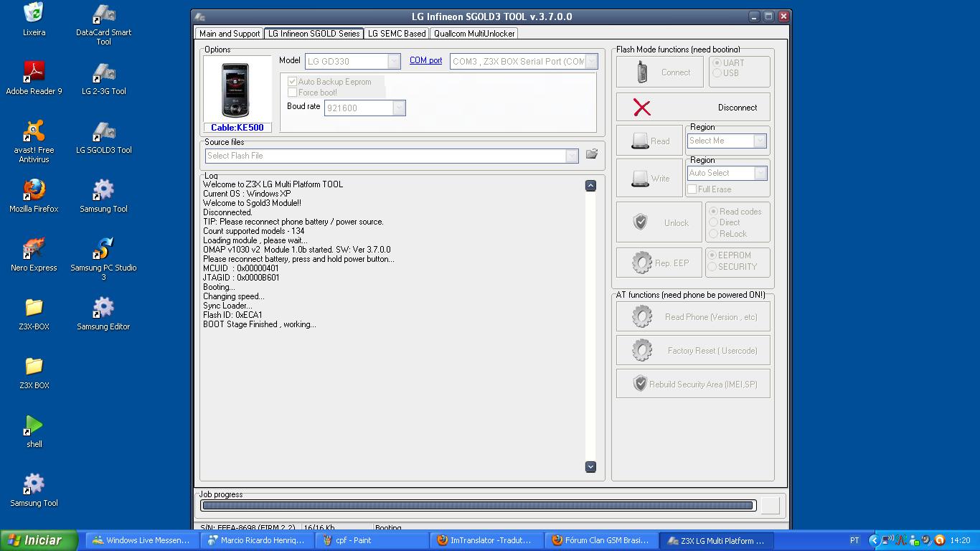Viewport: 980px width, 551px height.
Task: Click Read Phone (Version, etc) button
Action: click(x=693, y=316)
